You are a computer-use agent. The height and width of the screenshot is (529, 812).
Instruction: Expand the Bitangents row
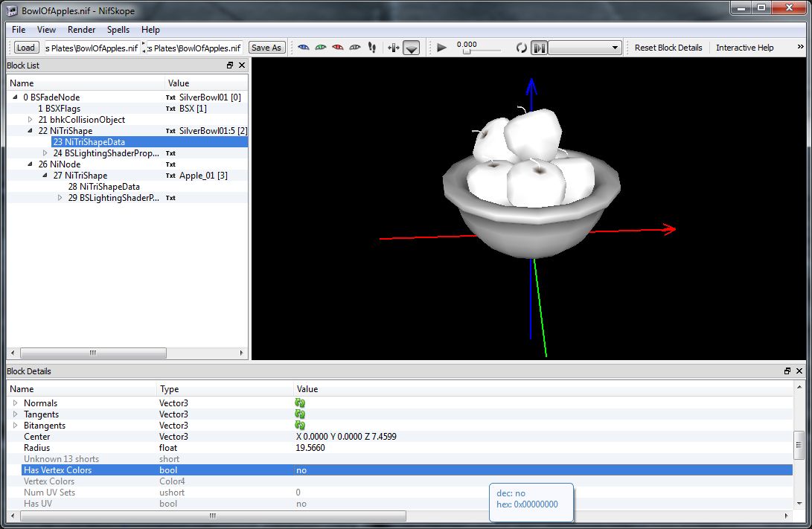[15, 426]
